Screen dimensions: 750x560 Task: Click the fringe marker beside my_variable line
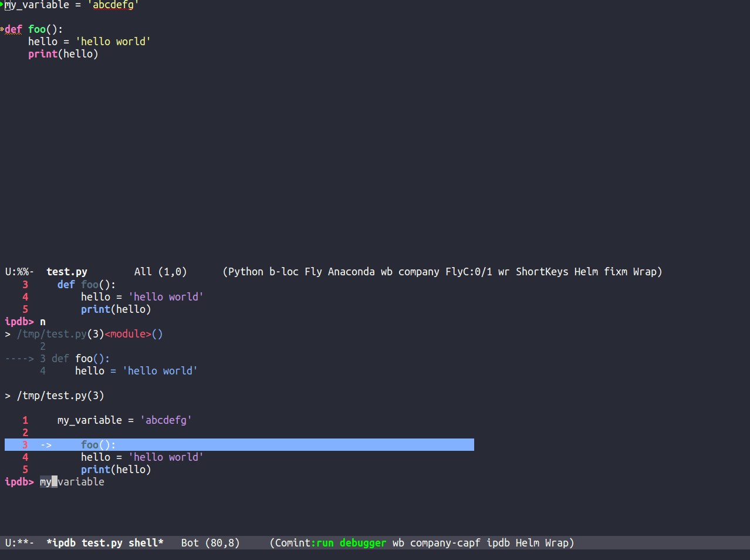pyautogui.click(x=2, y=5)
